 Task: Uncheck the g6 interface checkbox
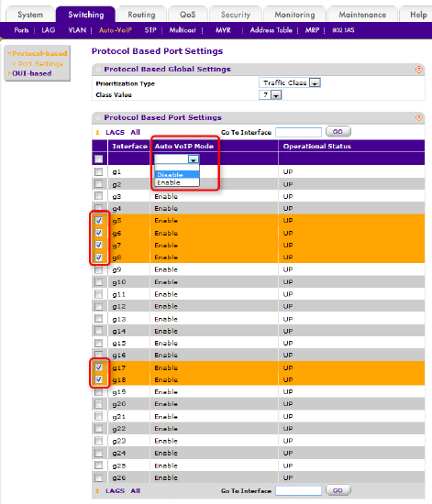point(99,233)
